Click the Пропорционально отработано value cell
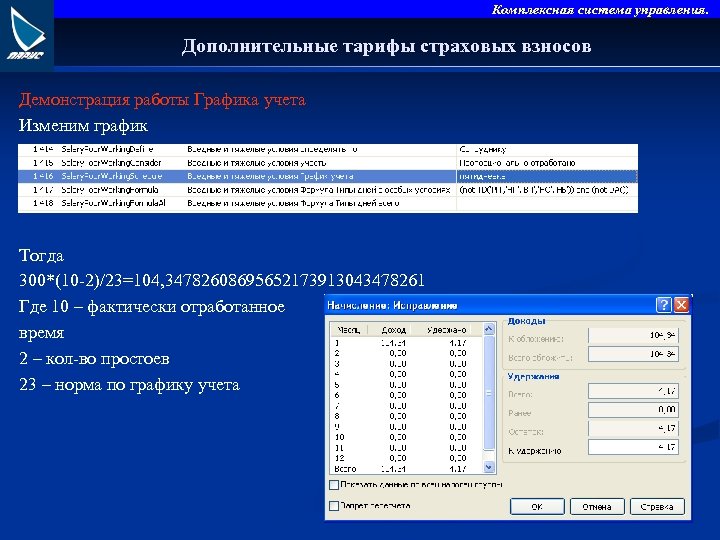This screenshot has width=720, height=540. (x=547, y=163)
